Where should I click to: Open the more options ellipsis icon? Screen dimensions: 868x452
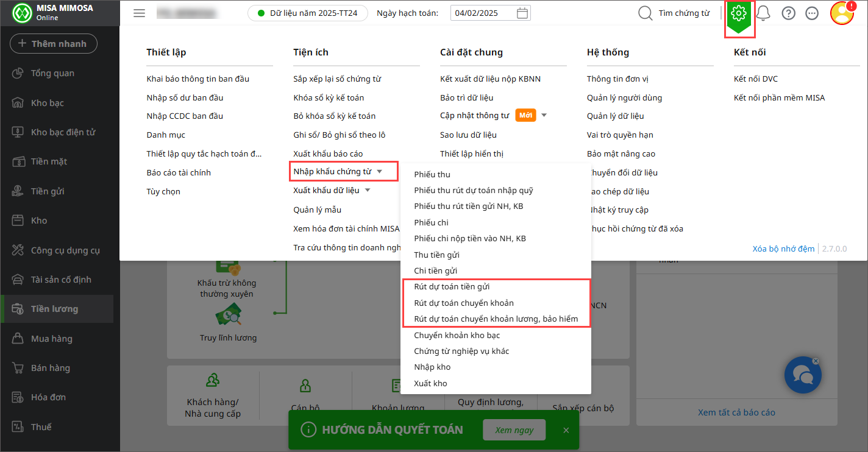[x=812, y=13]
